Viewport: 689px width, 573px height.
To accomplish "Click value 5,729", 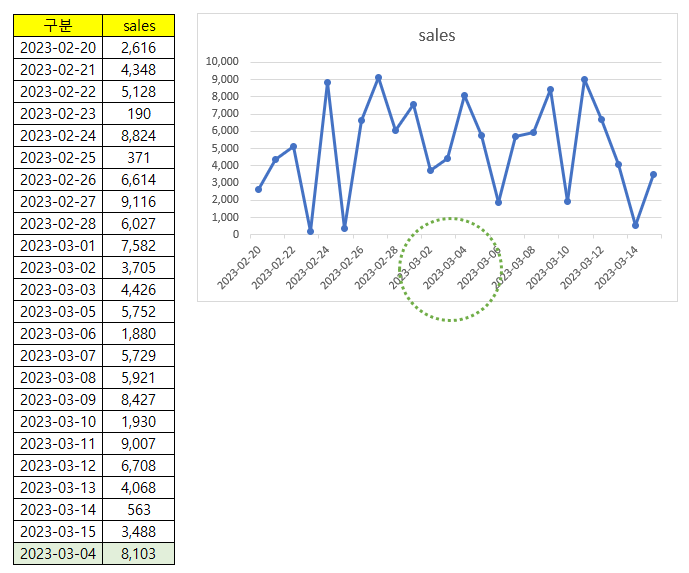I will point(138,355).
